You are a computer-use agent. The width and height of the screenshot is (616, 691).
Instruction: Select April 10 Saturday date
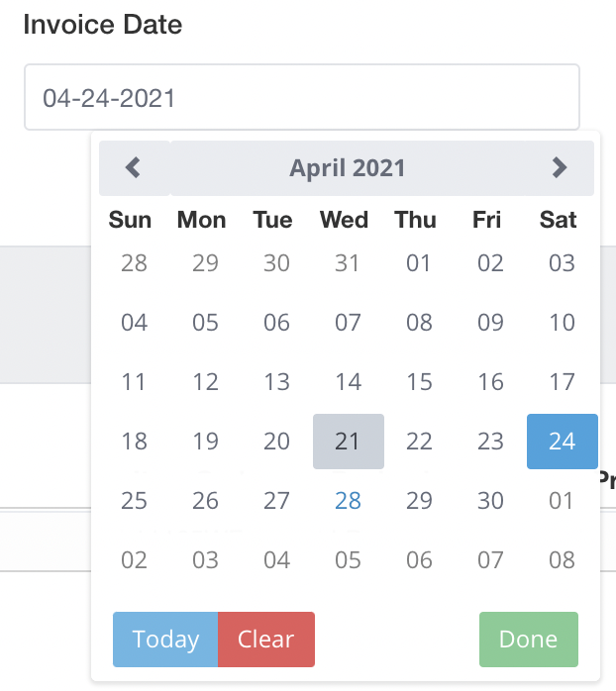[x=562, y=323]
